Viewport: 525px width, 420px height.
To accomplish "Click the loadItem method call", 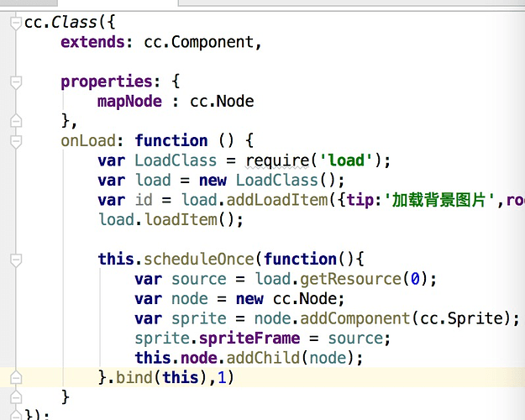I will 181,220.
